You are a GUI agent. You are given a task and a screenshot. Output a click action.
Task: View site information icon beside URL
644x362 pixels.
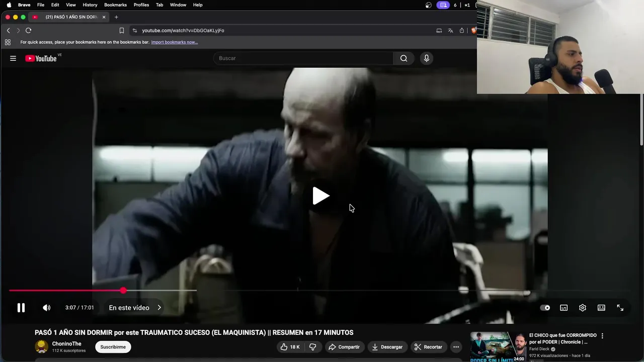[134, 31]
